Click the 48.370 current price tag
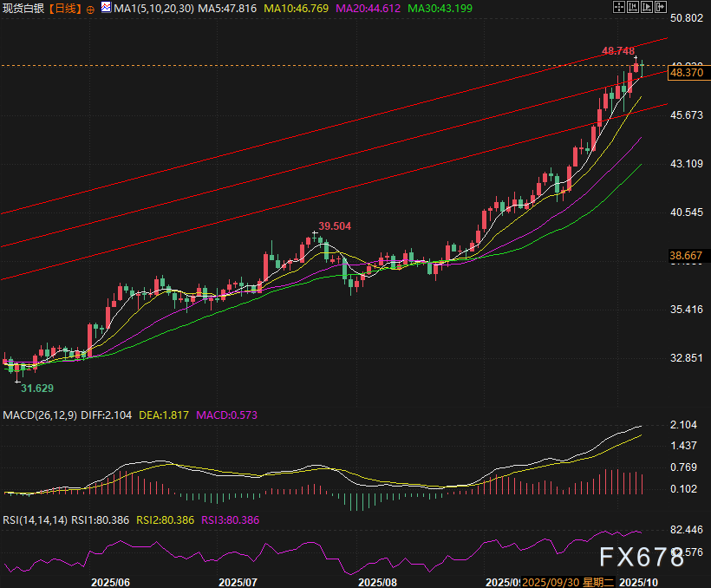Screen dimensions: 711x588 [x=687, y=73]
